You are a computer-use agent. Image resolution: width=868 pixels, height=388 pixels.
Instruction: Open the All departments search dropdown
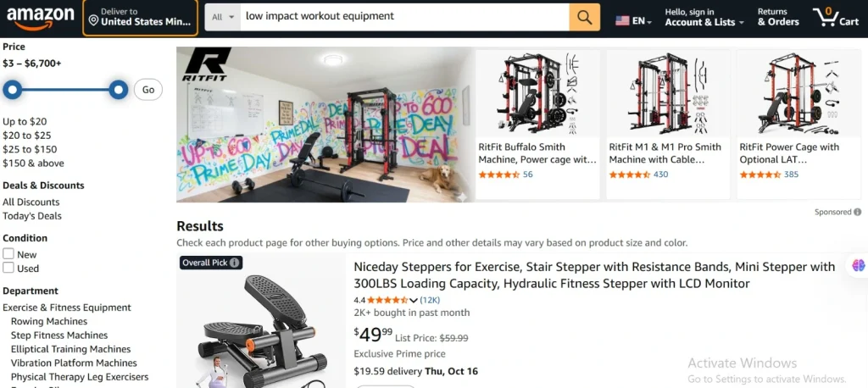(222, 17)
